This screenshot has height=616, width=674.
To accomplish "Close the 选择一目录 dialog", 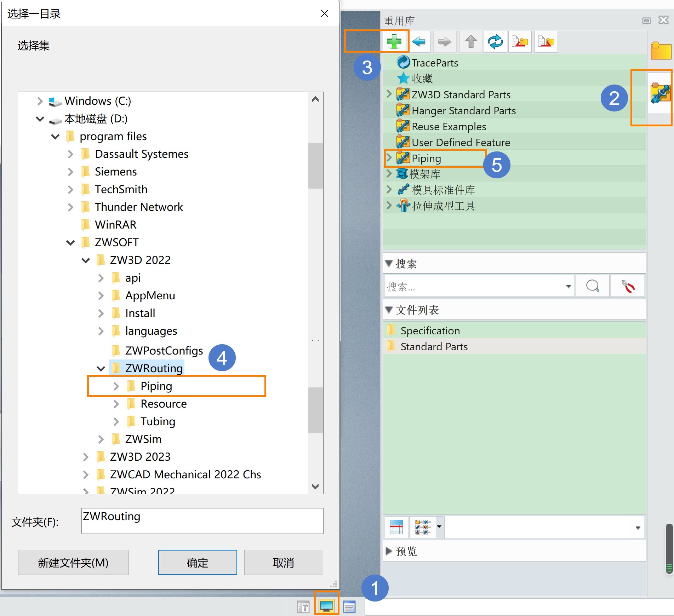I will (325, 13).
